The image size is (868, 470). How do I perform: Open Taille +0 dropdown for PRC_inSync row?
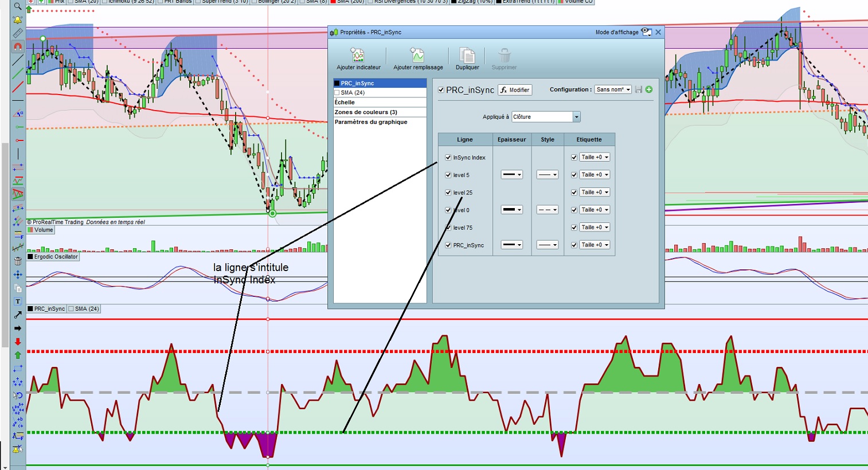coord(595,245)
